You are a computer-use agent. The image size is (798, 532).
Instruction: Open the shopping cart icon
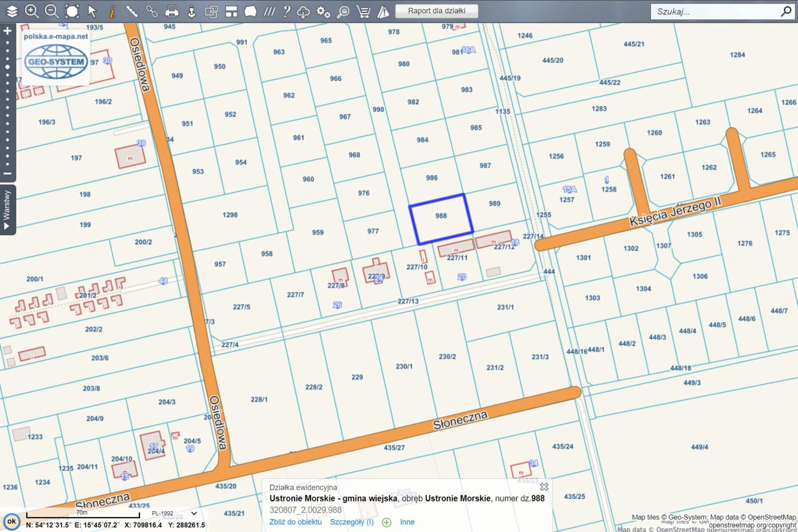[x=363, y=11]
